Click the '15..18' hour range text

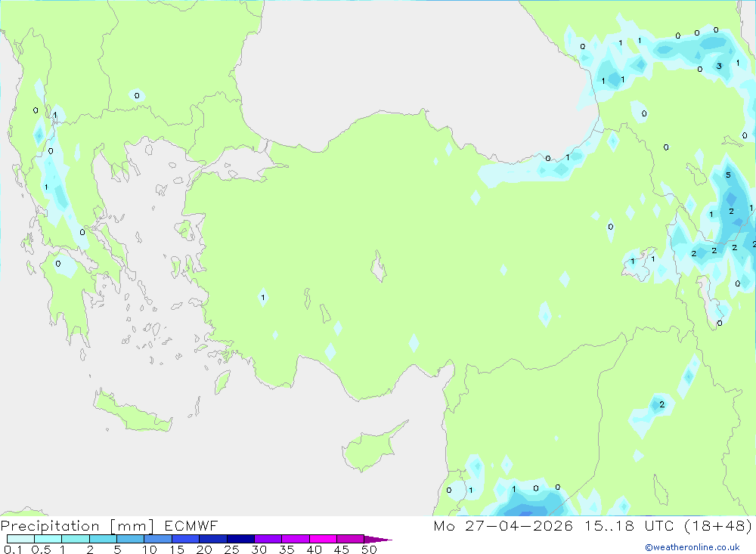609,525
